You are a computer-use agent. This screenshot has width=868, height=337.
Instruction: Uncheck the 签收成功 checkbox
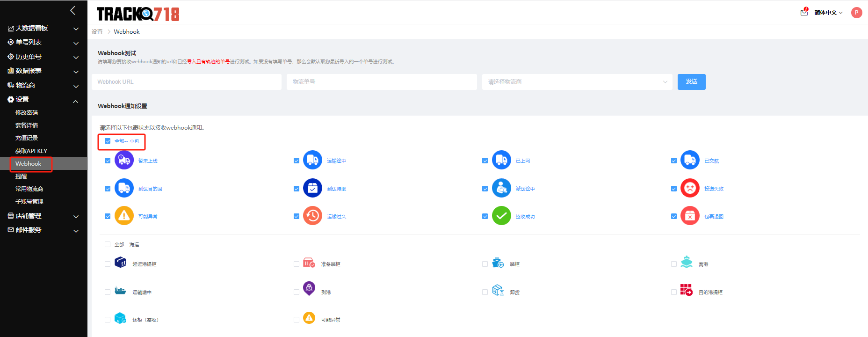[485, 216]
